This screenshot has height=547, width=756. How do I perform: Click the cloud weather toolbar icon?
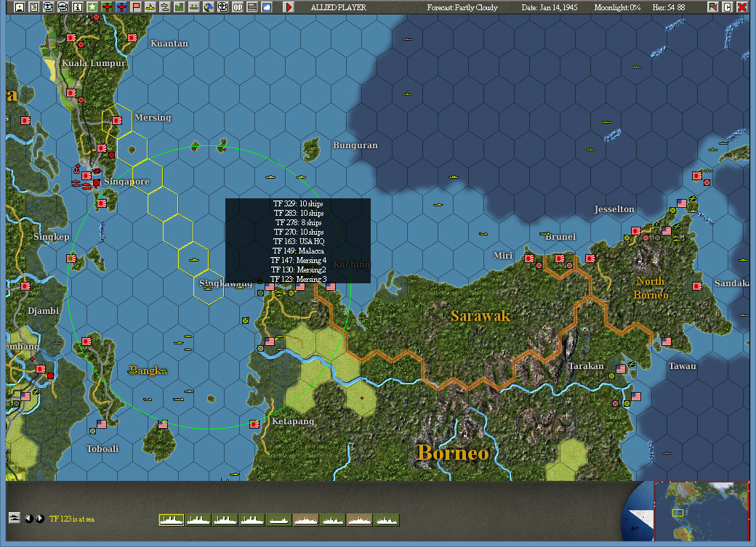267,7
